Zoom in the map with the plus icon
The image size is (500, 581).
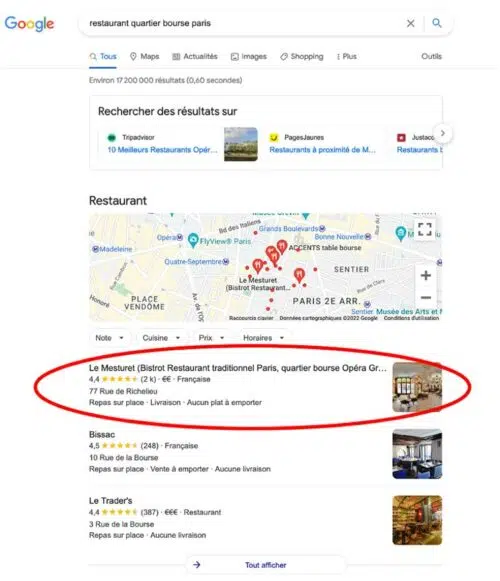click(426, 275)
